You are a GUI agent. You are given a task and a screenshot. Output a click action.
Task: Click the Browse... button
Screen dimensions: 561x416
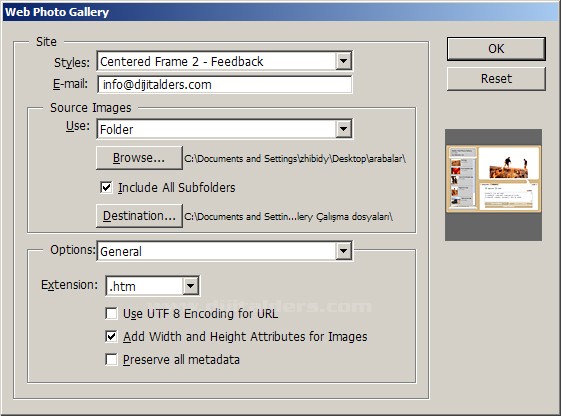[x=139, y=158]
